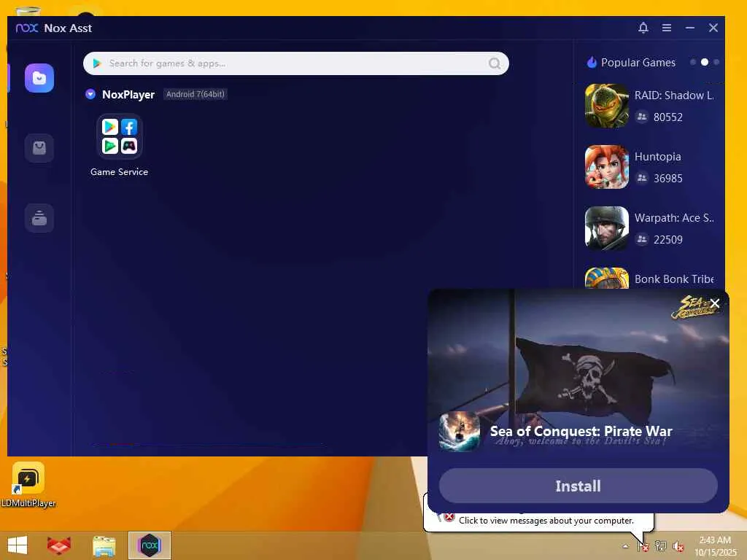Click the Sea of Conquest game icon
Image resolution: width=747 pixels, height=560 pixels.
(x=460, y=432)
